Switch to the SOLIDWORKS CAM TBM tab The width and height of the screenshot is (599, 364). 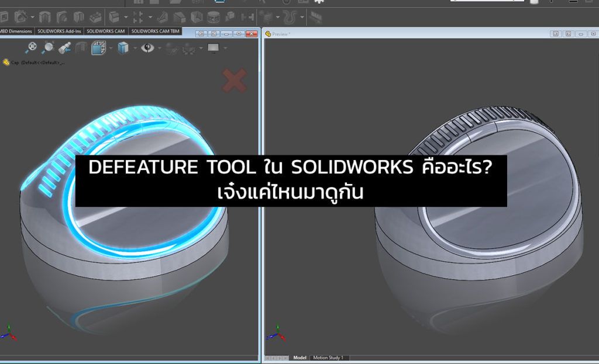pos(156,32)
